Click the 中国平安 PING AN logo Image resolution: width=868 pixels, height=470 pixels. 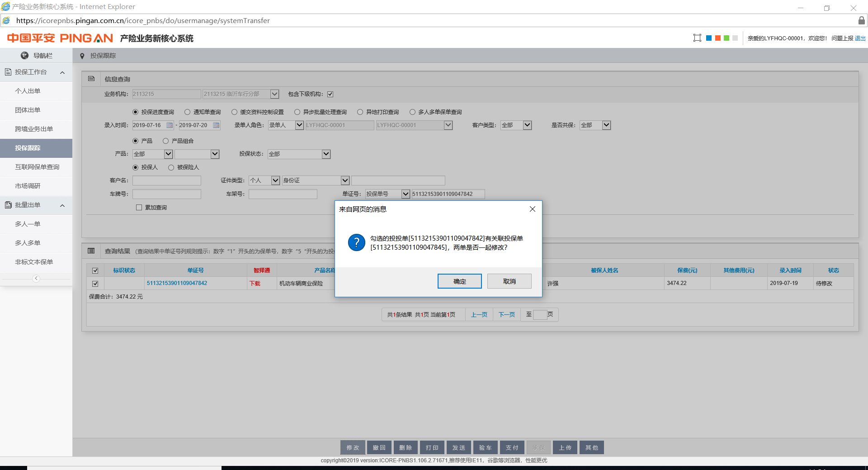pos(60,38)
